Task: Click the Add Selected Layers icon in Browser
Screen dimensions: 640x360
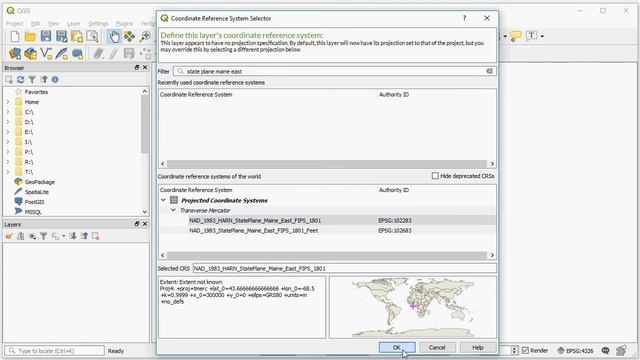Action: 9,80
